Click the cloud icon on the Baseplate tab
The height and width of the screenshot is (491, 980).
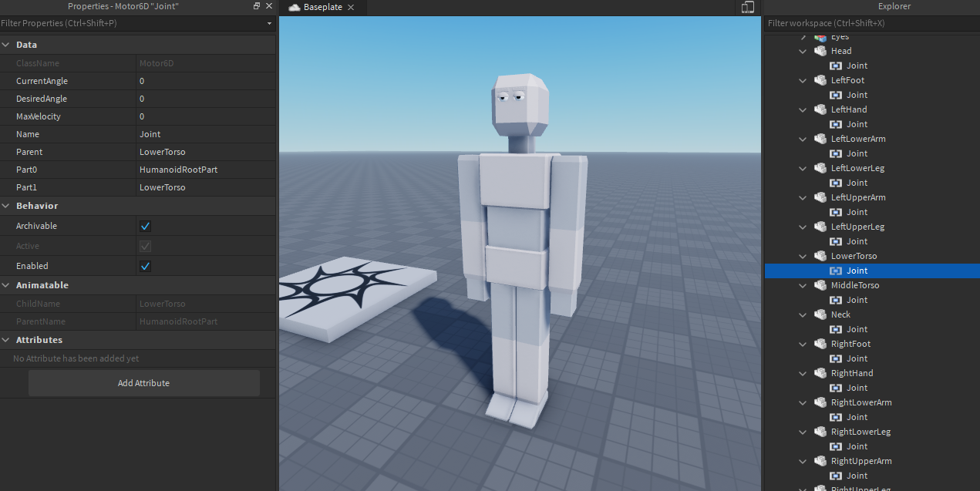[x=294, y=7]
